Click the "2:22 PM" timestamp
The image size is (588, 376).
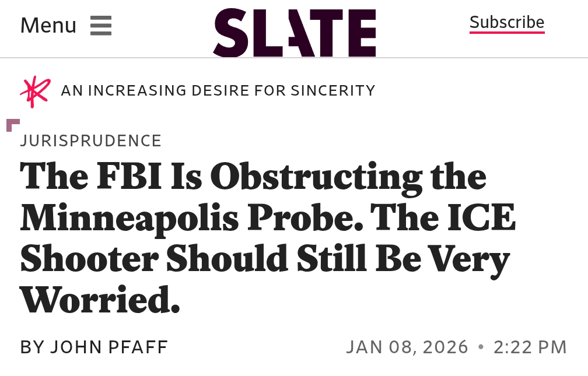[530, 347]
